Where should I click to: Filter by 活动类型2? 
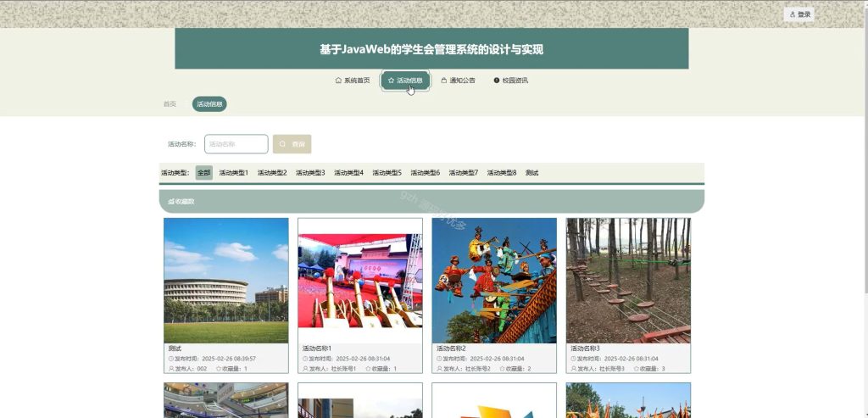[272, 173]
